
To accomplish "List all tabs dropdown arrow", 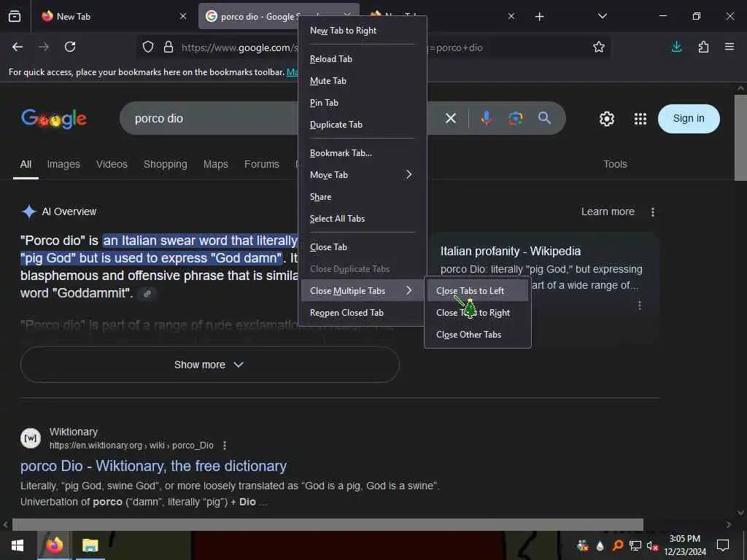I will click(602, 16).
